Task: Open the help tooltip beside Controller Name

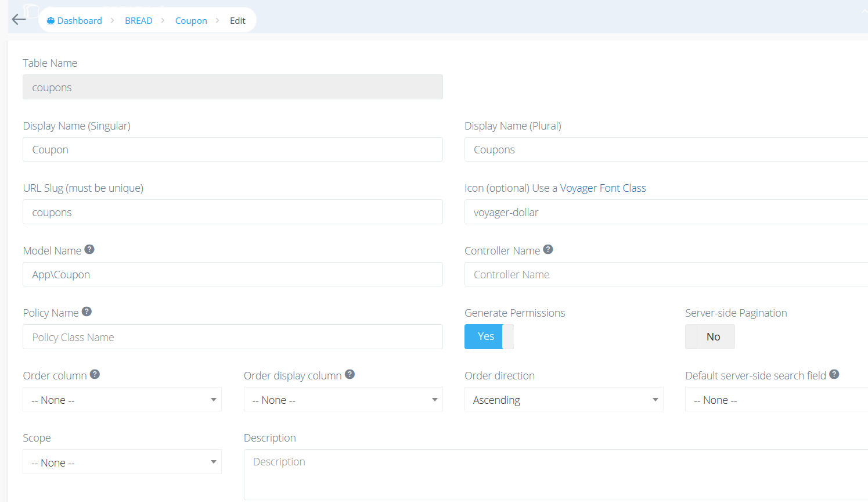Action: click(548, 249)
